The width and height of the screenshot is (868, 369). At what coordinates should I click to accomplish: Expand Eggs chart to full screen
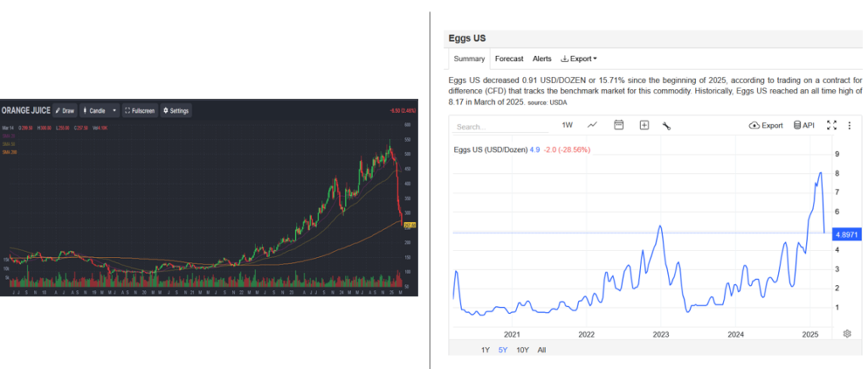[x=832, y=126]
